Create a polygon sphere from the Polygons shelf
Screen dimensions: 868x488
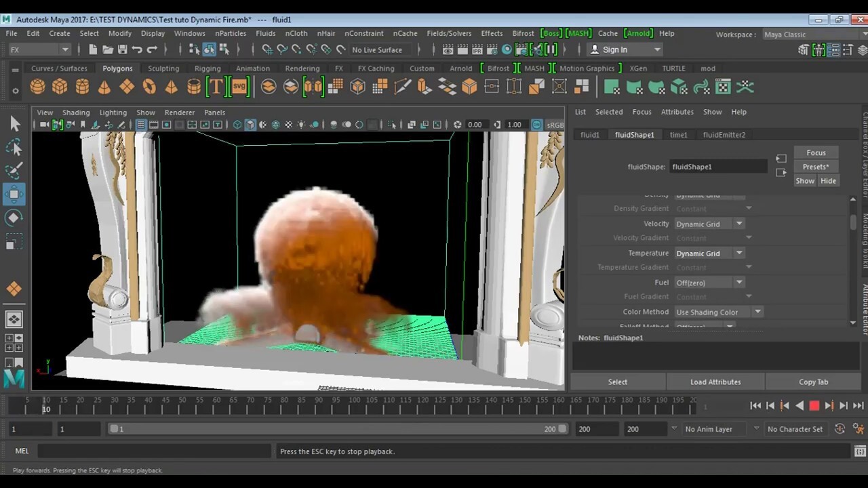[x=37, y=86]
